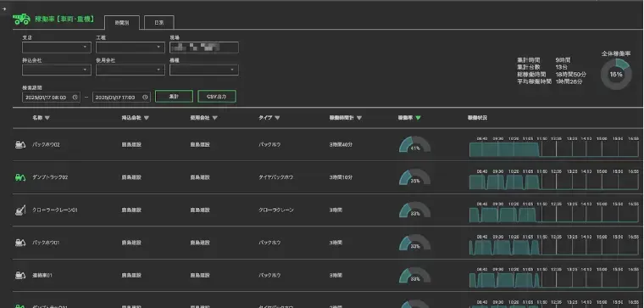Click the CSV出力 button
644x308 pixels.
(x=217, y=96)
